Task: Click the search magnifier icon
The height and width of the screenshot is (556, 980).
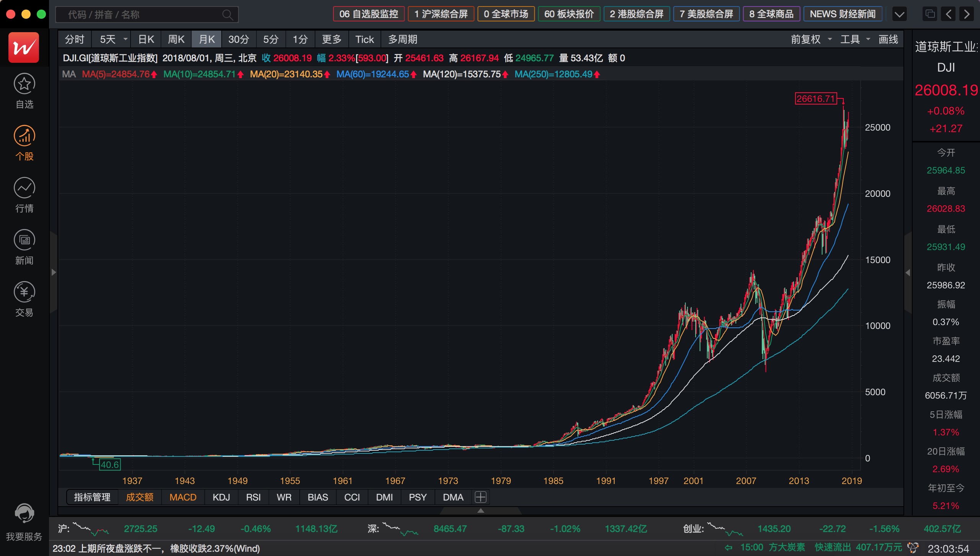Action: (x=227, y=15)
